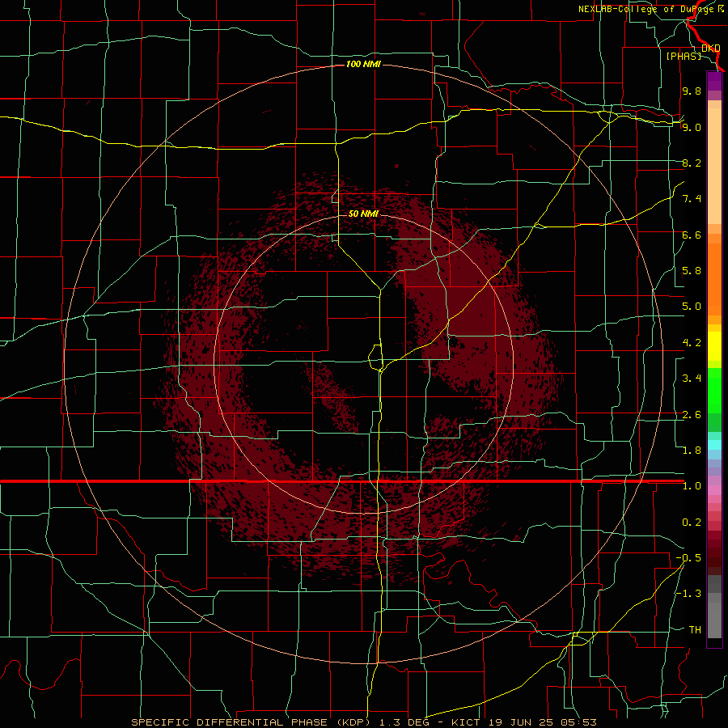
Task: Click the 9.0 value on the color scale
Action: coord(692,127)
